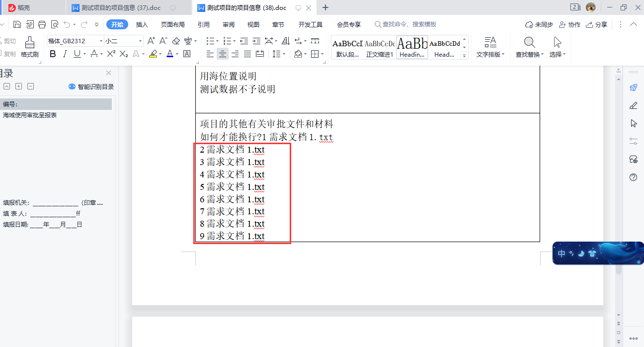Switch to the 插入 ribbon tab
Screen dimensions: 644x347
tap(141, 24)
